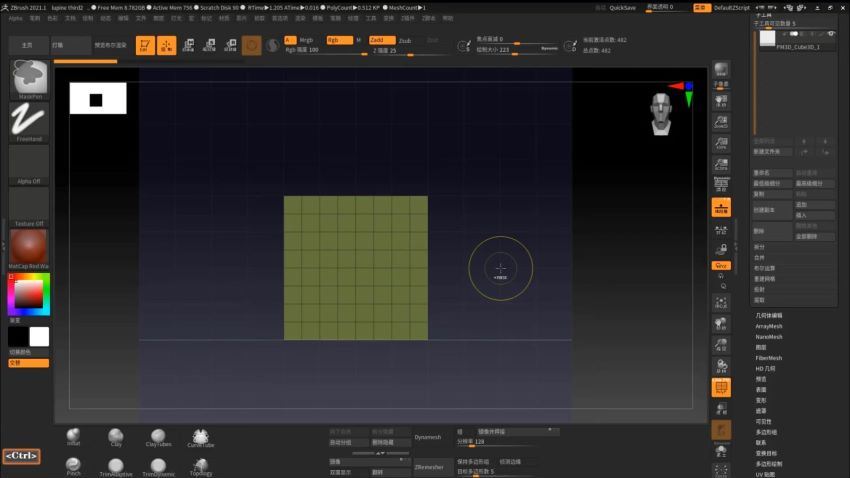Image resolution: width=850 pixels, height=478 pixels.
Task: Expand the first palette above ArrayMesh
Action: (769, 315)
